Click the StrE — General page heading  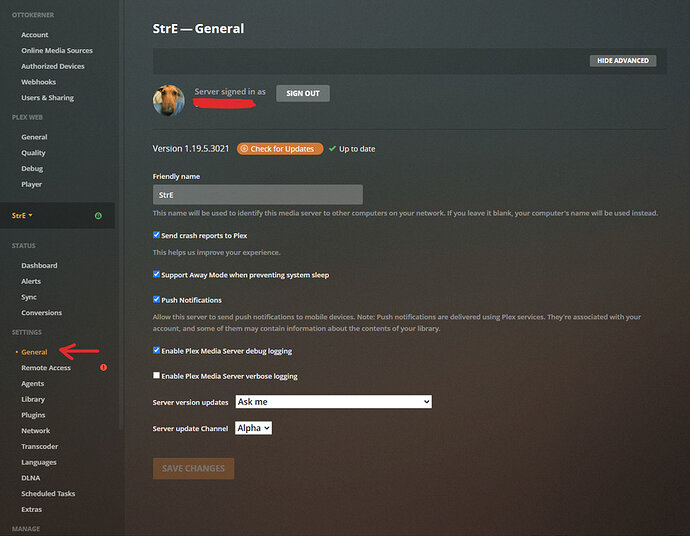pos(198,29)
